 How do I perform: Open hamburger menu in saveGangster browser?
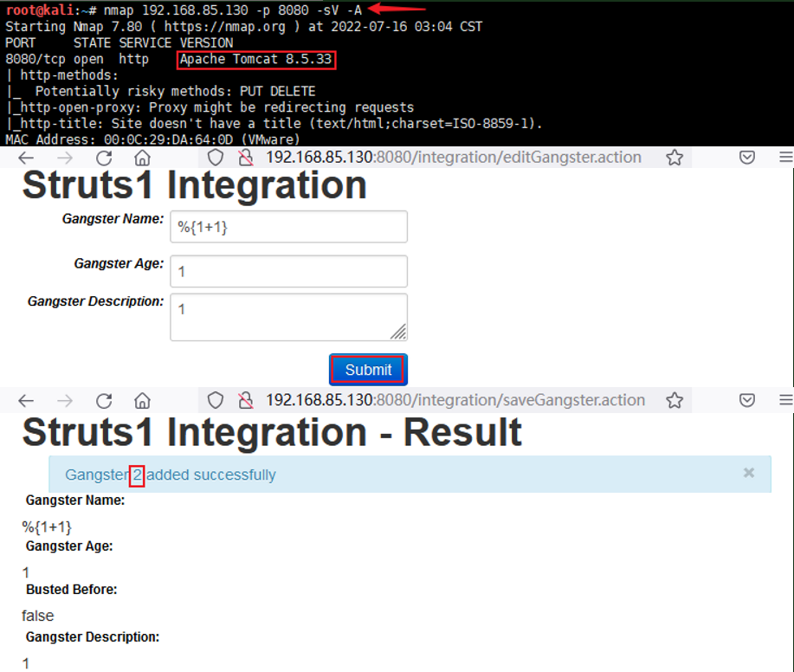tap(786, 400)
